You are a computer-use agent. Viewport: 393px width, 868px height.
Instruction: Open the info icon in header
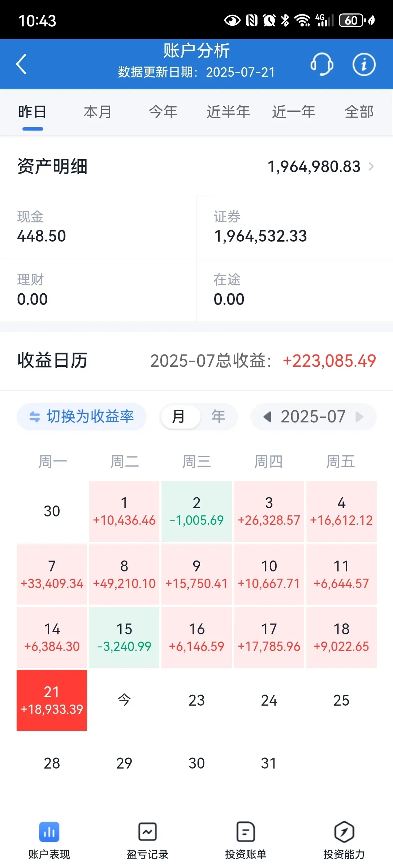(364, 64)
